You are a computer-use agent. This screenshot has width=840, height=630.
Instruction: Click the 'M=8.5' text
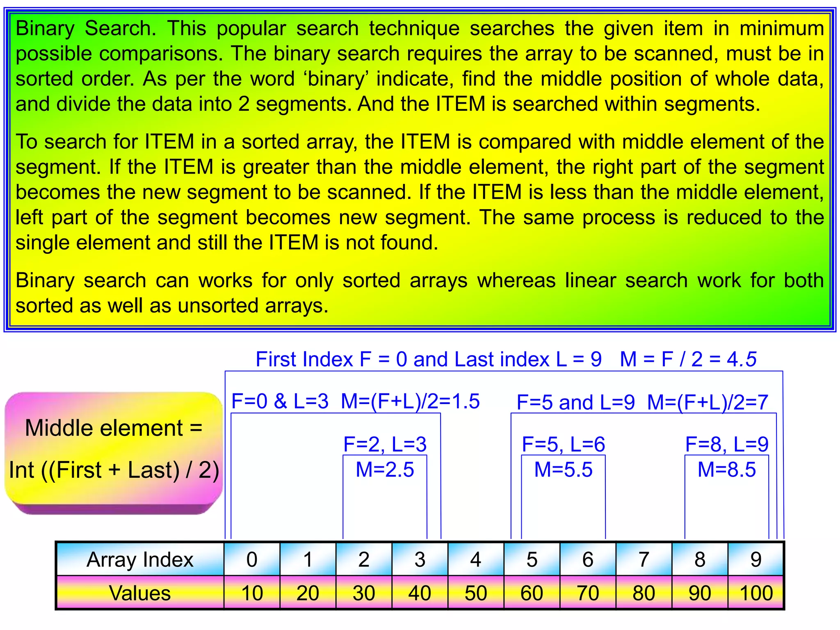point(727,470)
